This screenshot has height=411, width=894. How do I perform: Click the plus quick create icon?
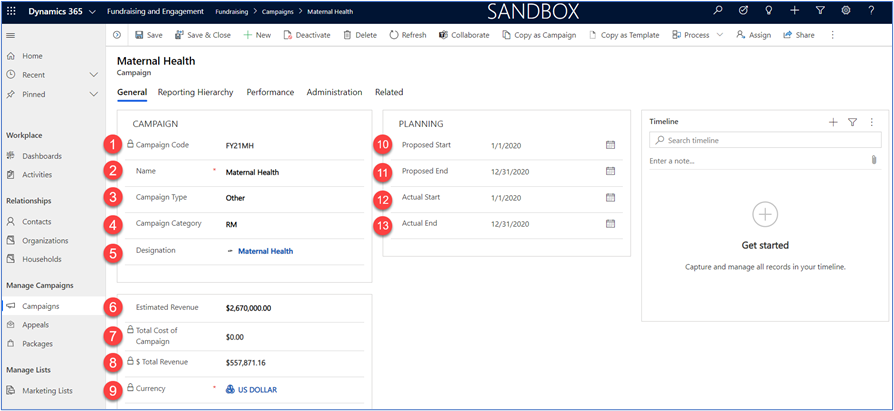click(794, 10)
